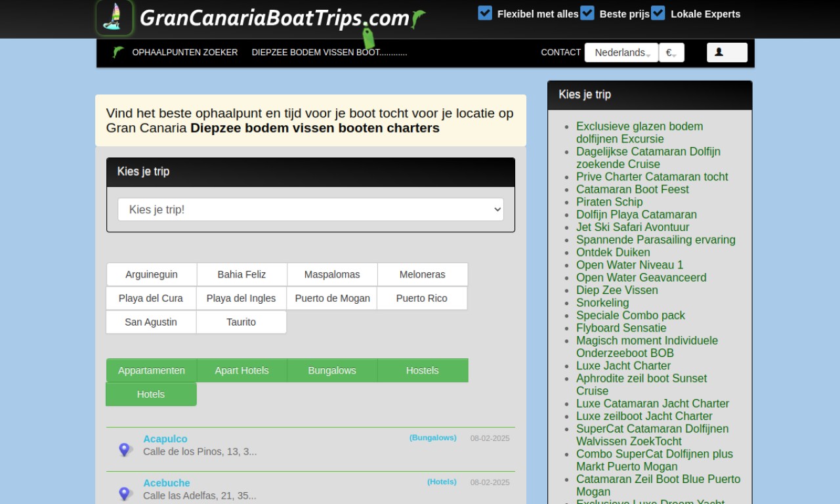This screenshot has width=840, height=504.
Task: Select the Maspalomas location filter
Action: click(x=332, y=274)
